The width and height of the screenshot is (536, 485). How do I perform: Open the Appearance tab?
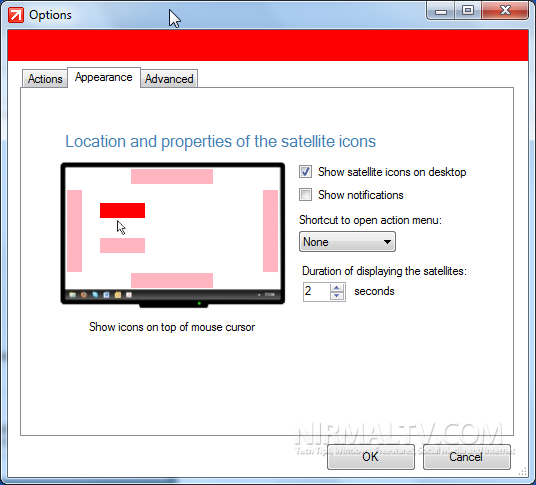(104, 77)
